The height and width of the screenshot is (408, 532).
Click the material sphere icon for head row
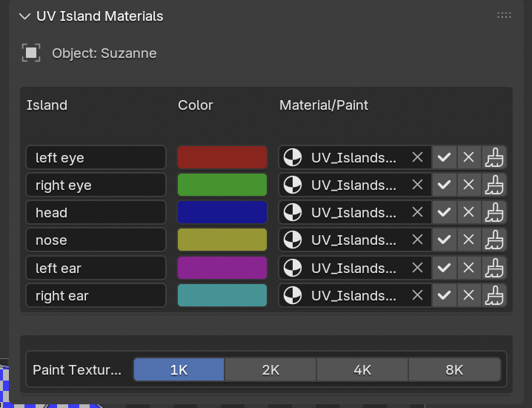coord(293,213)
